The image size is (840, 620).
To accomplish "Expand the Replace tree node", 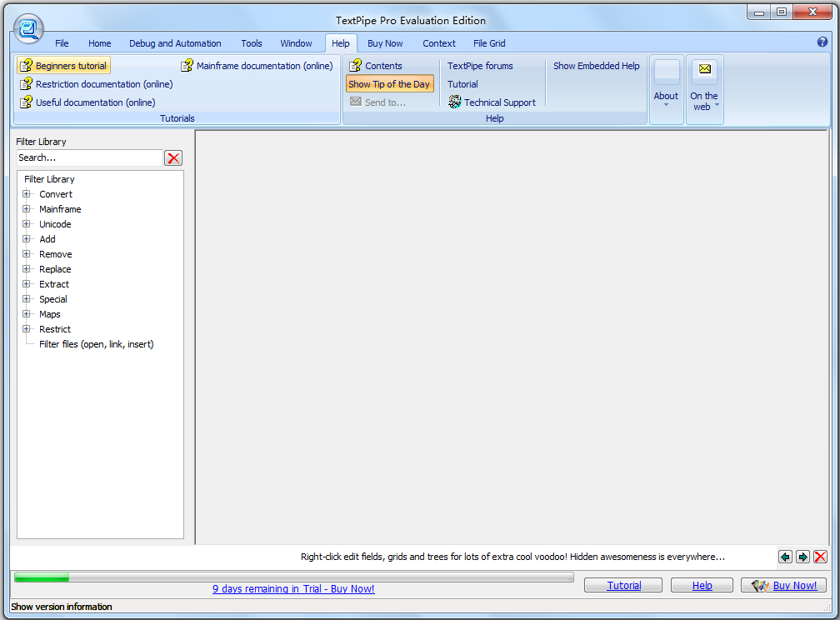I will pos(26,269).
